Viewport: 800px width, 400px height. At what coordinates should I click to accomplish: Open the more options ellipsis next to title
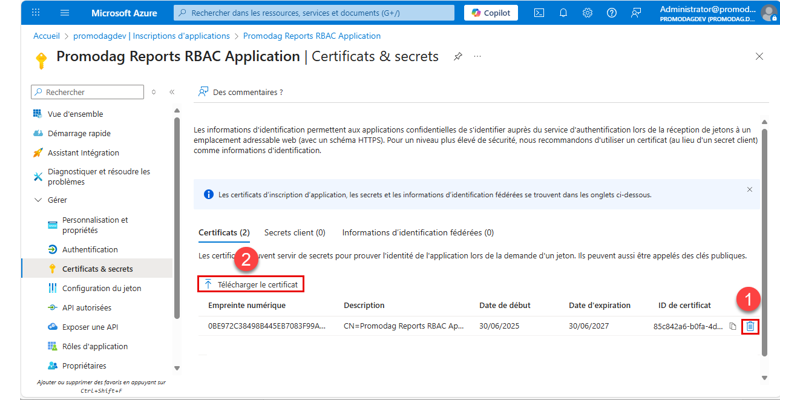point(477,56)
